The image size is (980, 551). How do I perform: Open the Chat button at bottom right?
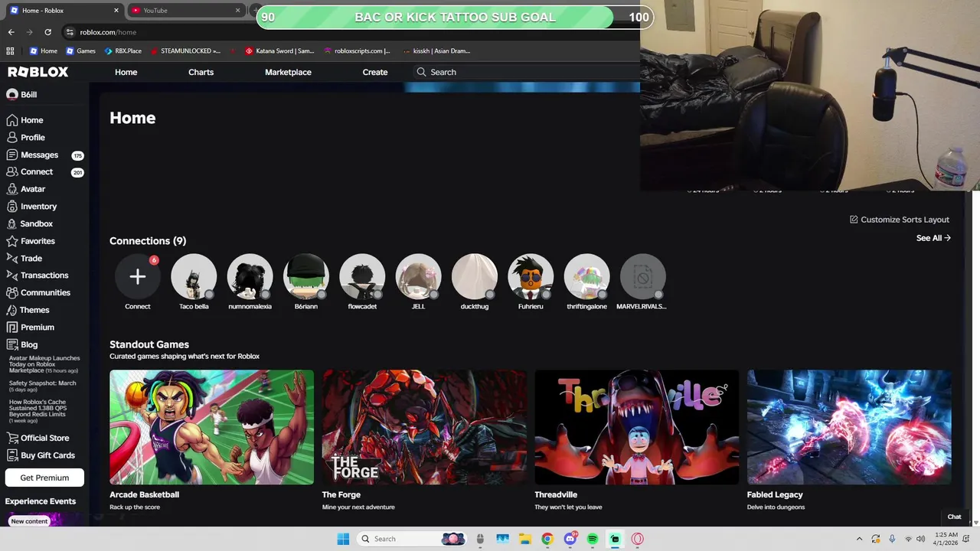click(954, 517)
